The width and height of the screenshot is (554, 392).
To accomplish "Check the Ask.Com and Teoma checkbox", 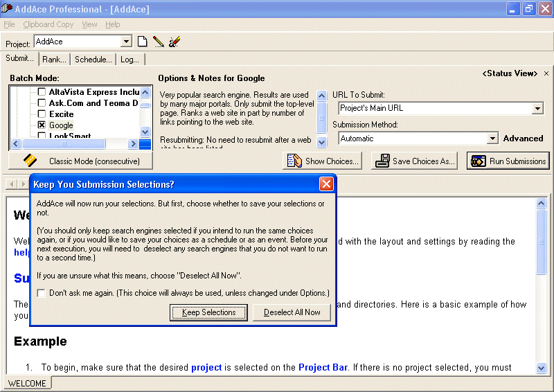I will 42,103.
